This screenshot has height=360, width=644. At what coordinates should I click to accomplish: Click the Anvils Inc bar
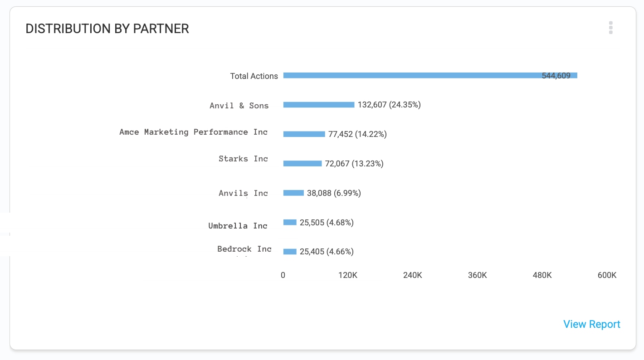(x=293, y=193)
